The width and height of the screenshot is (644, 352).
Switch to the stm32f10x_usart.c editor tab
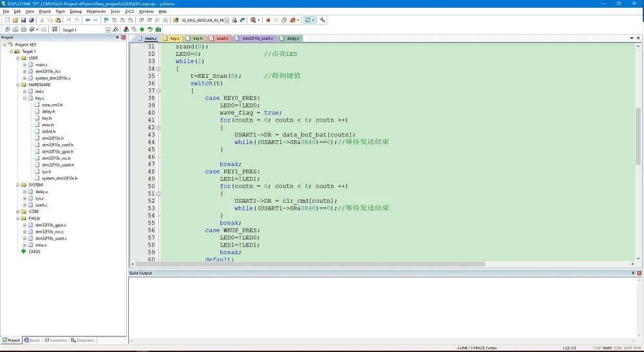click(x=254, y=38)
